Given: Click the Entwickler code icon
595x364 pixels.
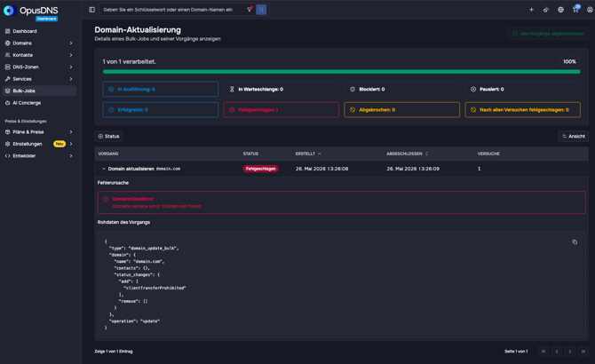Looking at the screenshot, I should click(x=8, y=156).
